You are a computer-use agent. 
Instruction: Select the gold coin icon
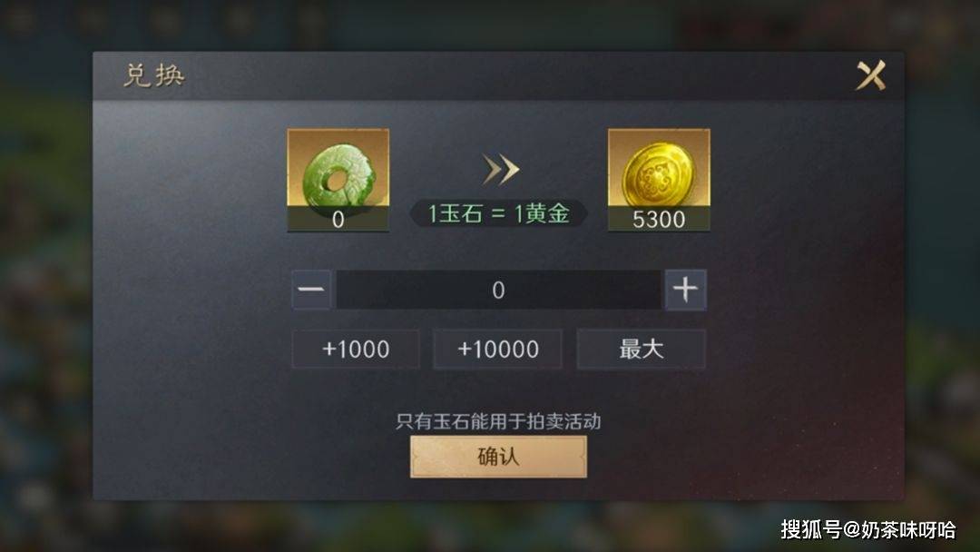659,173
